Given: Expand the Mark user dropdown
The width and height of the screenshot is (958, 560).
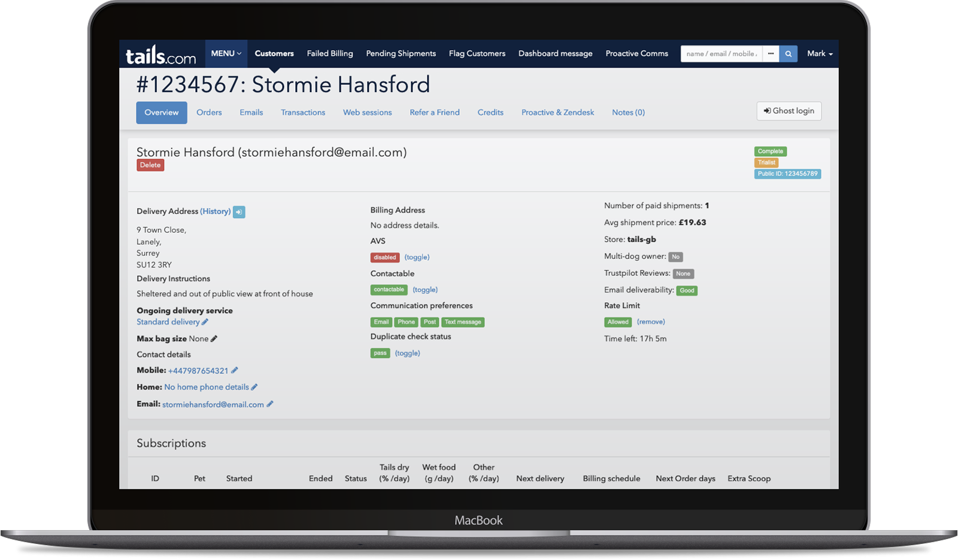Looking at the screenshot, I should (819, 54).
